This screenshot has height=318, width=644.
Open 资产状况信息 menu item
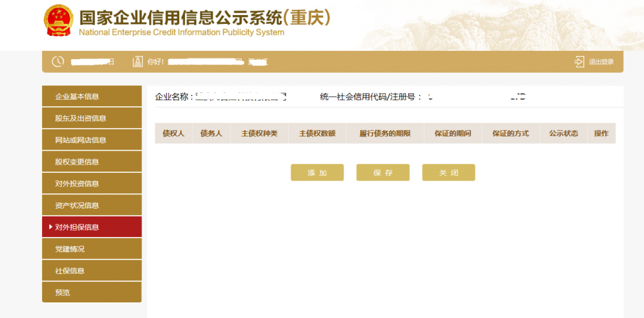(92, 205)
